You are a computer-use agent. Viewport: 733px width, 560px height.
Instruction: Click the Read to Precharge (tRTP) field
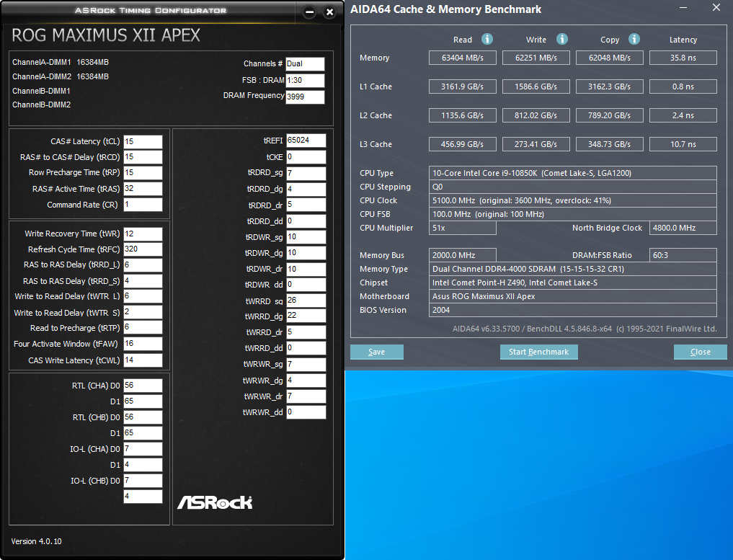(143, 328)
